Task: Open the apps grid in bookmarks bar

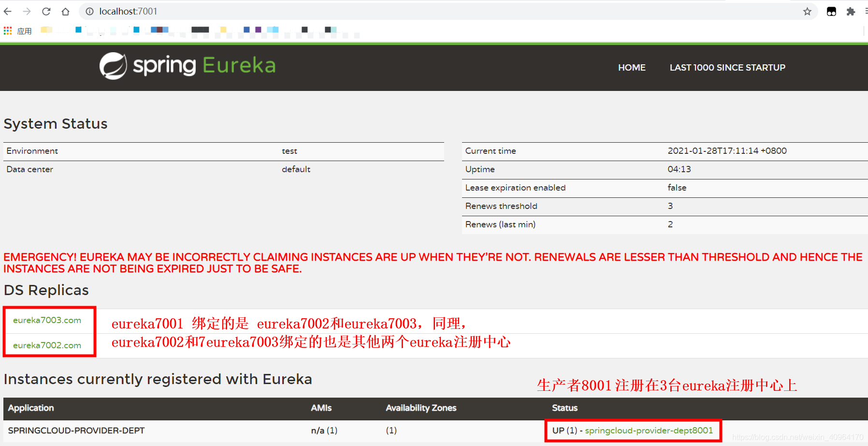Action: [x=8, y=31]
